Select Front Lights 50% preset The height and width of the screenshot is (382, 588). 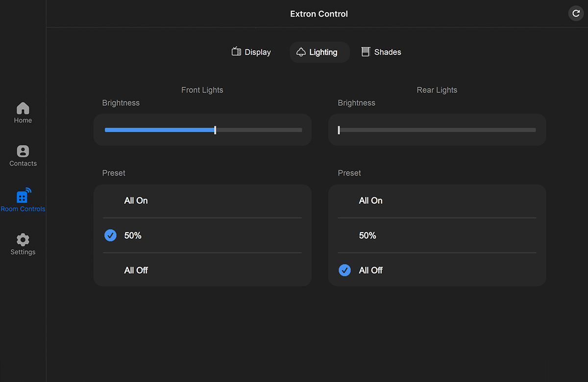pos(202,236)
